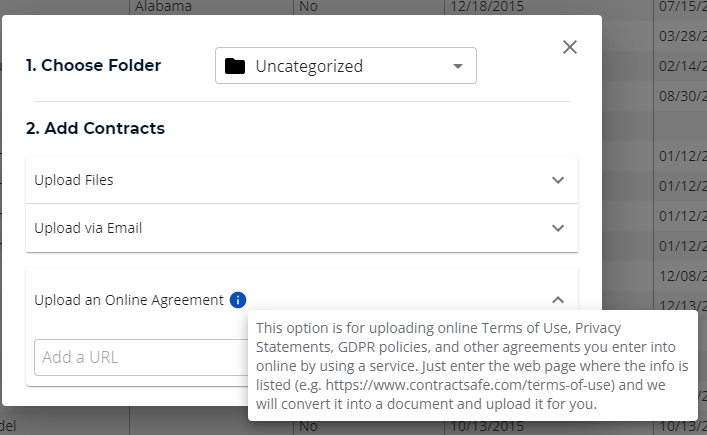
Task: Click the 1. Choose Folder heading
Action: coord(93,65)
